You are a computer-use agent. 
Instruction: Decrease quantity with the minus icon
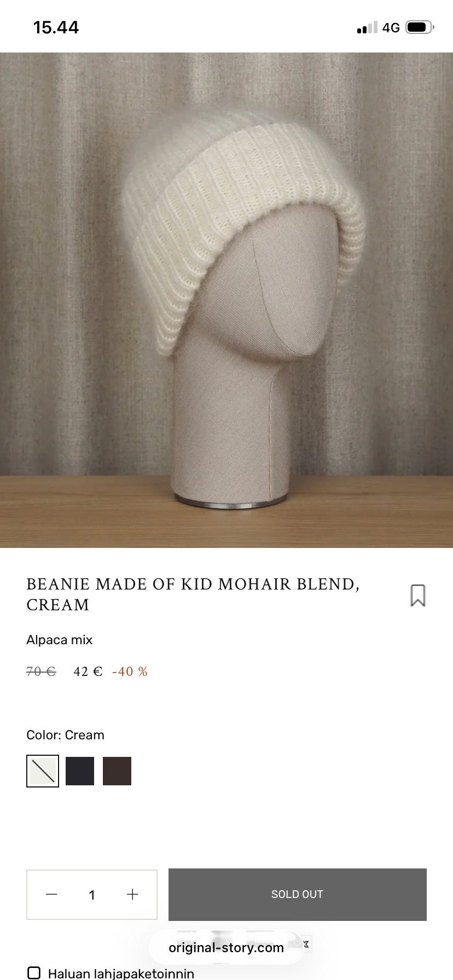point(51,894)
